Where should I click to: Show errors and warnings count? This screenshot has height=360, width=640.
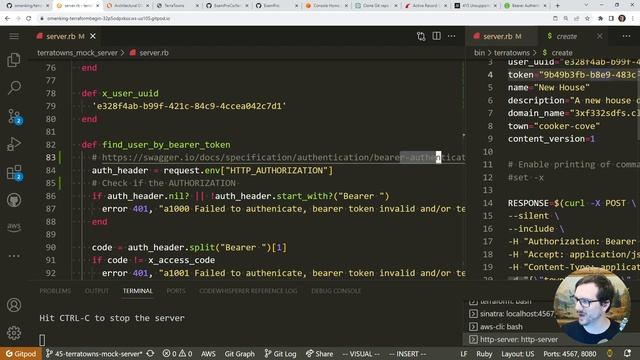pyautogui.click(x=177, y=353)
